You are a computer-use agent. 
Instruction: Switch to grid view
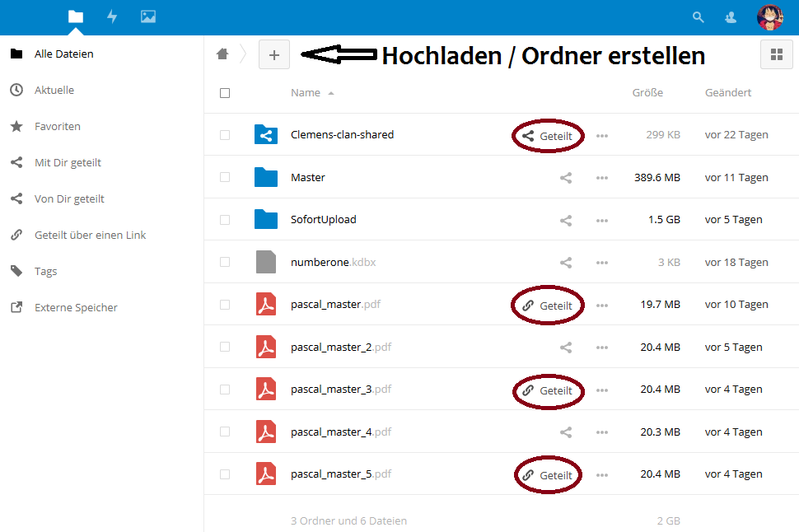[777, 54]
